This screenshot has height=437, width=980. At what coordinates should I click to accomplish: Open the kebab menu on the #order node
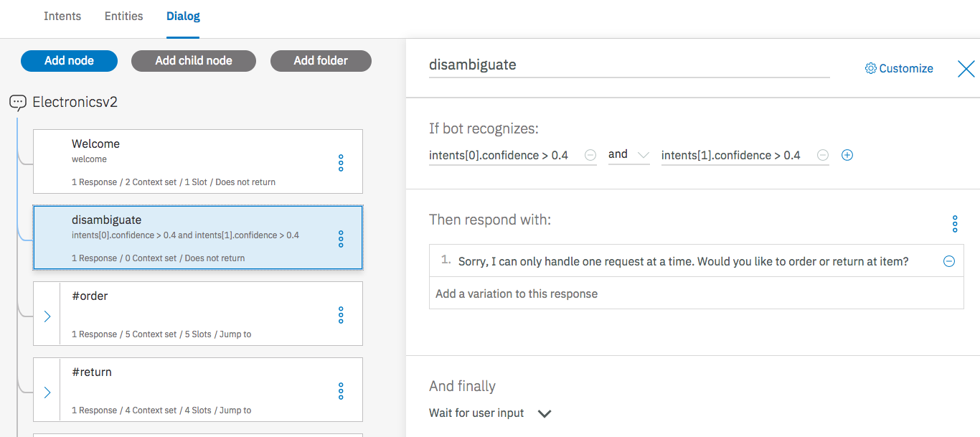(340, 314)
